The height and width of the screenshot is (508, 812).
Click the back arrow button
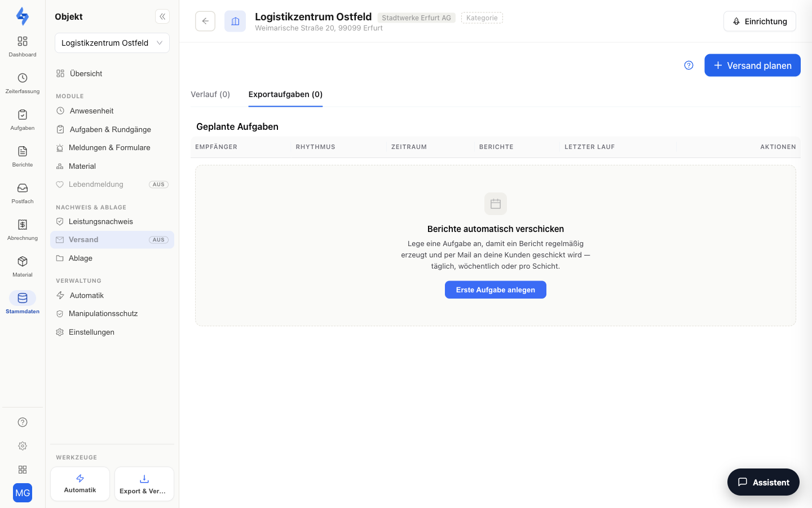[205, 21]
